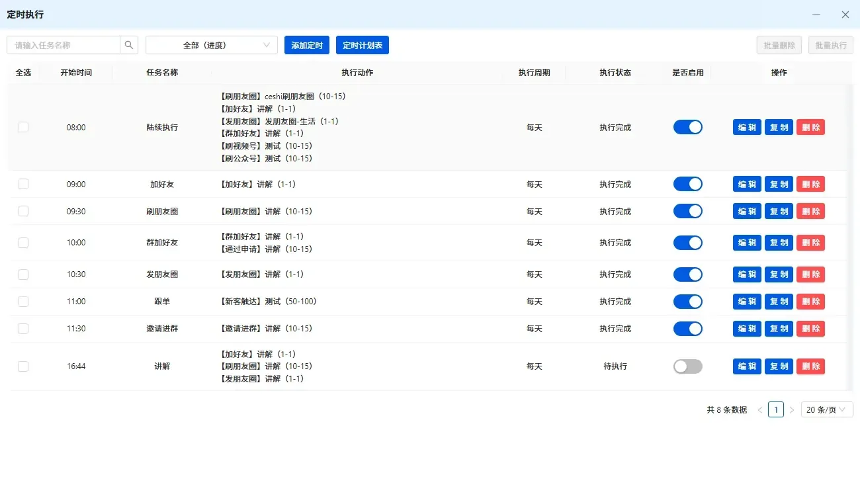Click the 【新客触达】测试（50-100）action text
The width and height of the screenshot is (860, 504).
click(x=268, y=301)
